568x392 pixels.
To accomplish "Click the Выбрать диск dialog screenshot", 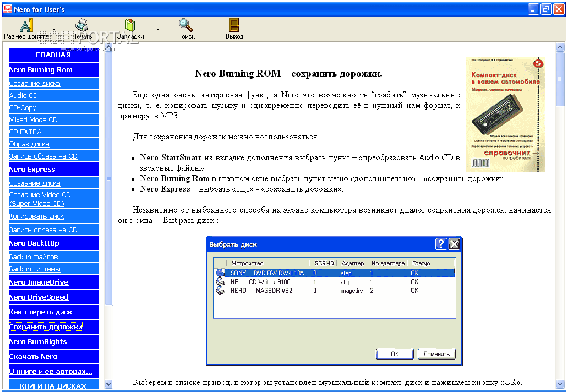I will tap(334, 301).
